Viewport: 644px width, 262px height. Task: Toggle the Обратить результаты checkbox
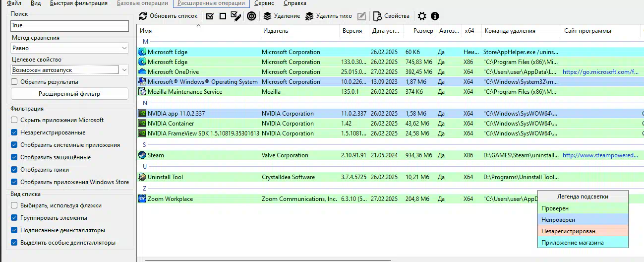tap(14, 81)
